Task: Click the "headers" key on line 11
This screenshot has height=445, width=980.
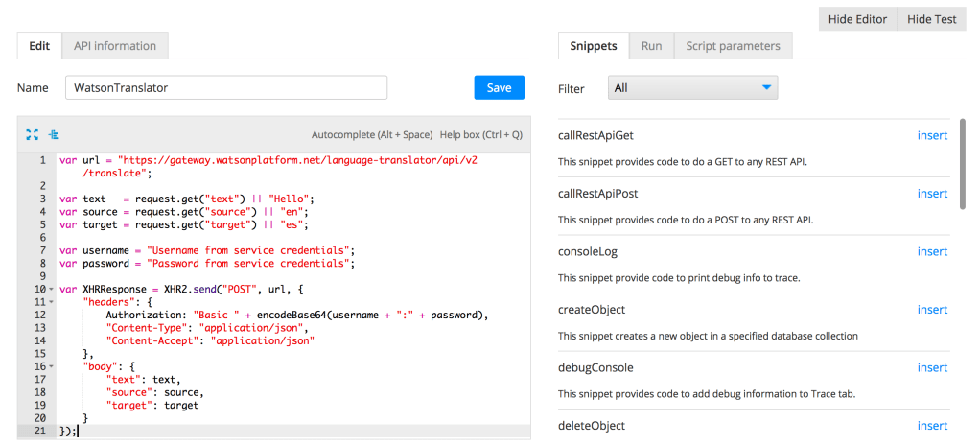Action: click(x=106, y=302)
